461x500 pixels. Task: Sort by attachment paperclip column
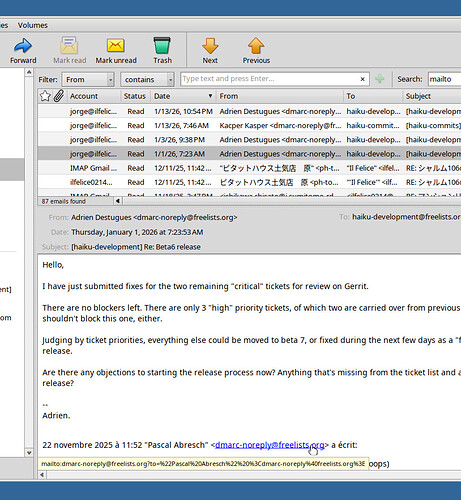point(59,96)
